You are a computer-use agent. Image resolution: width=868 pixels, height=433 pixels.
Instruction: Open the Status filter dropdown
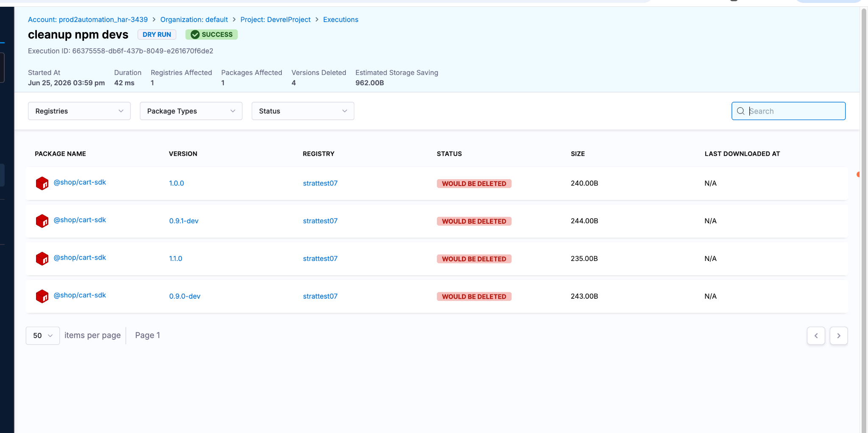pos(303,111)
